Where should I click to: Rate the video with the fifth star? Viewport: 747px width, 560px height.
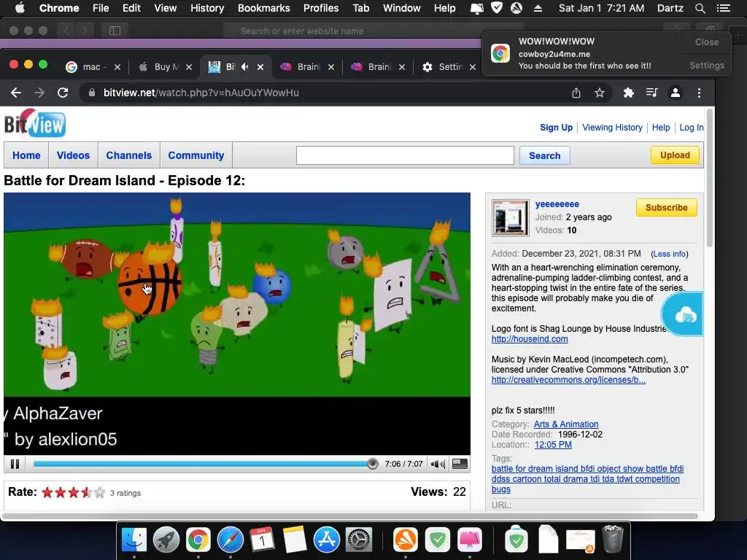99,492
